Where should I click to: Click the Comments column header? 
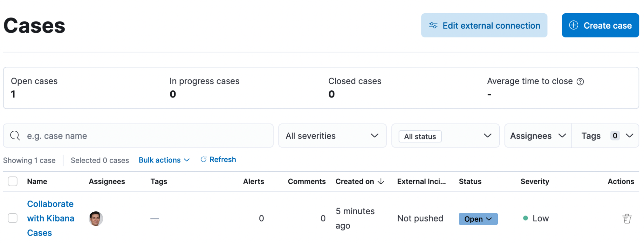307,181
